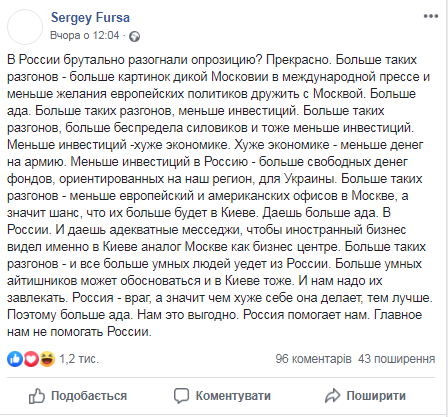Select the Коментувати button text
This screenshot has height=417, width=448.
click(233, 396)
